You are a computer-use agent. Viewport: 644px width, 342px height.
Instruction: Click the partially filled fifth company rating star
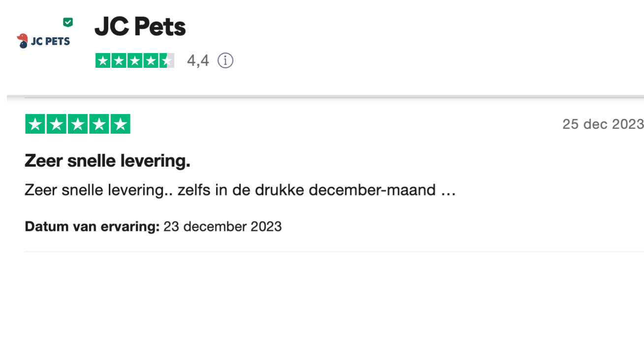coord(167,61)
